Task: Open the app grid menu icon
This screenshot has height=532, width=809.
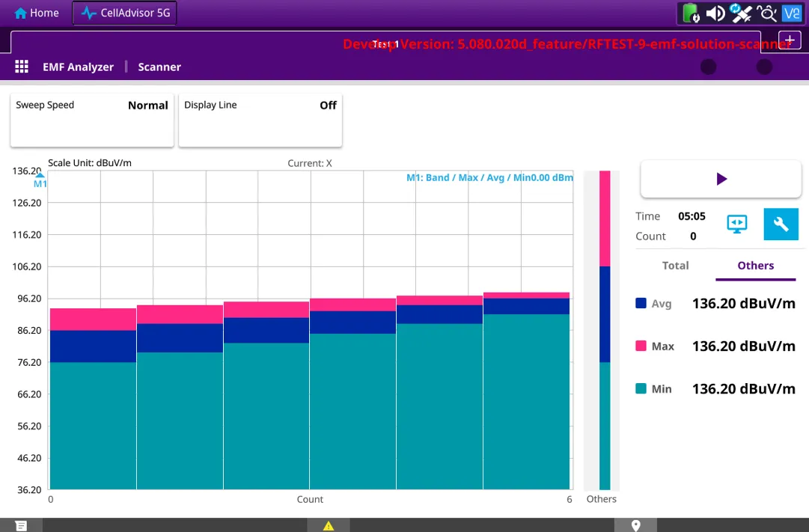Action: click(22, 67)
